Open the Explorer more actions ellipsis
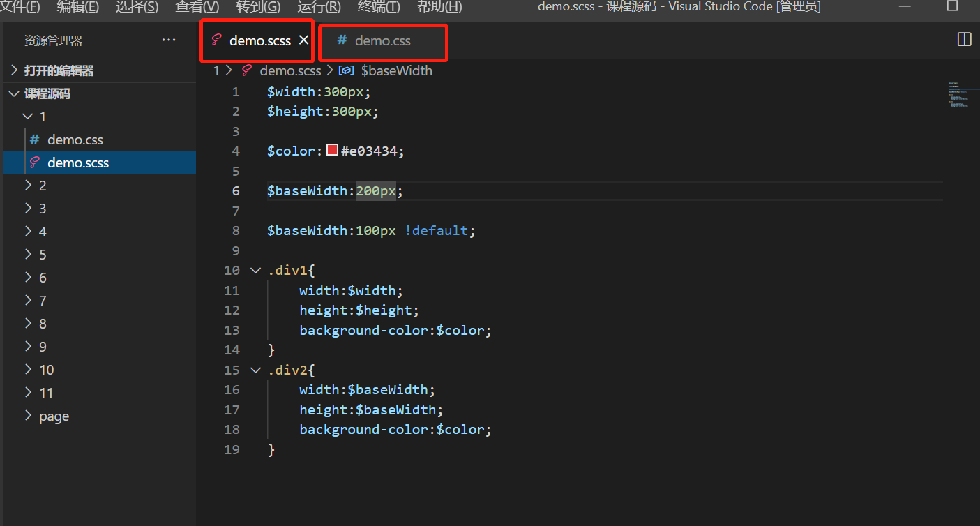Viewport: 980px width, 526px height. (169, 40)
